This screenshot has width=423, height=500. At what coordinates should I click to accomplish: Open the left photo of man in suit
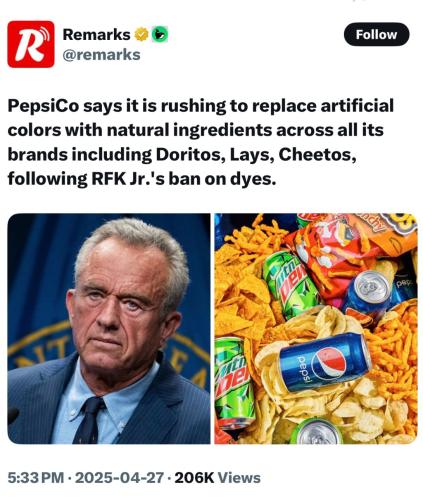pos(109,328)
